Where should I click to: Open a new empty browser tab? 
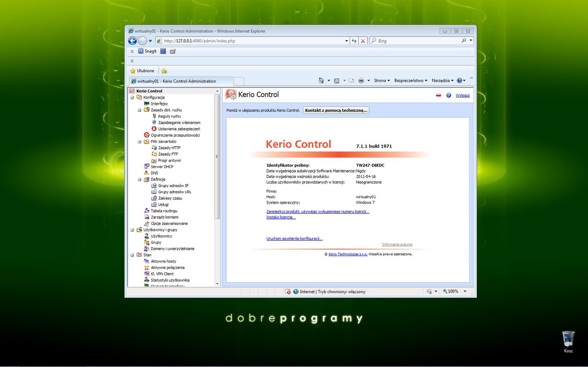tap(238, 81)
